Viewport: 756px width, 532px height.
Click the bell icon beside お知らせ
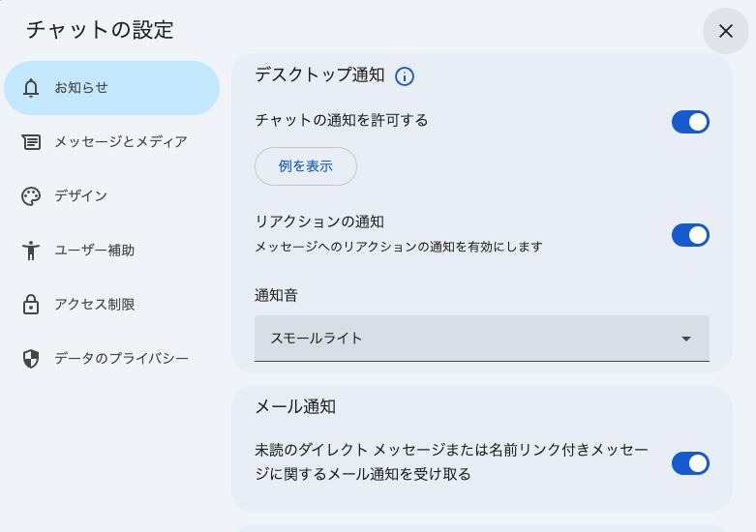pos(31,88)
